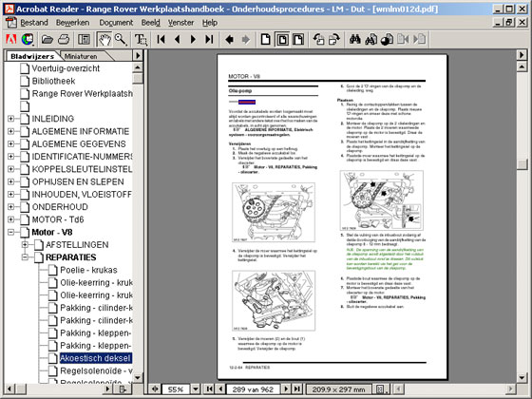Screen dimensions: 532x399
Task: Click the document vertical scrollbar thumb
Action: (x=522, y=164)
